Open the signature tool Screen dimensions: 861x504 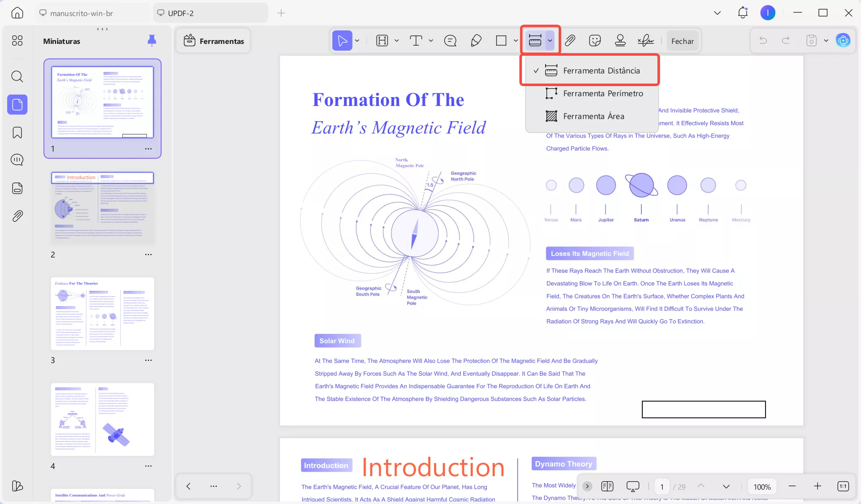point(645,41)
